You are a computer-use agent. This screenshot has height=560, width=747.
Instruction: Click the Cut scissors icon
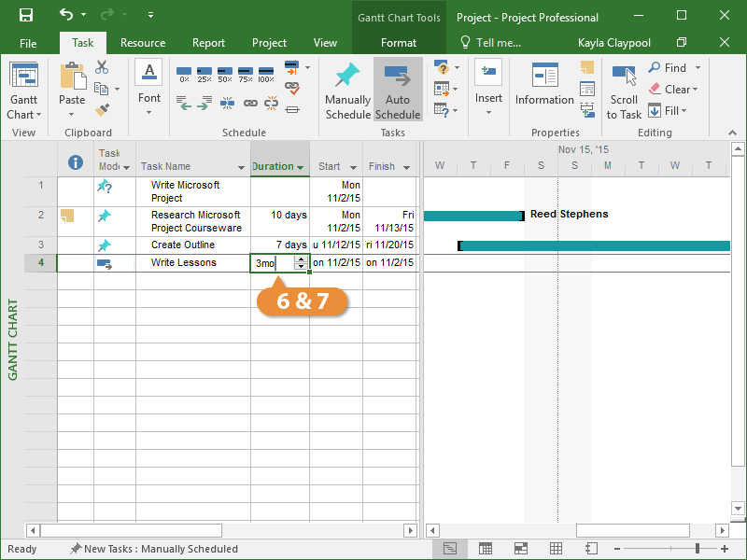pyautogui.click(x=102, y=67)
